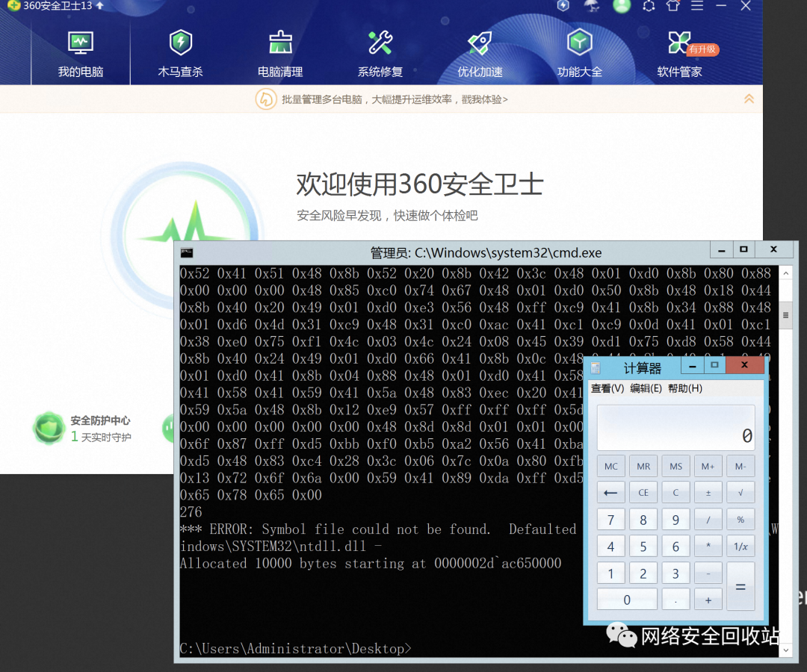This screenshot has height=672, width=807.
Task: Open 优化加速 rocket icon
Action: tap(480, 43)
